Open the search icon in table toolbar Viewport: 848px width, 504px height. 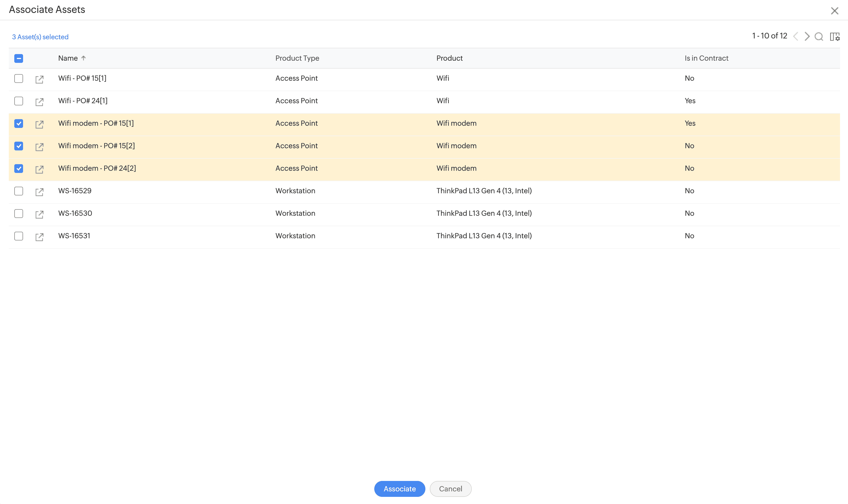click(x=819, y=36)
